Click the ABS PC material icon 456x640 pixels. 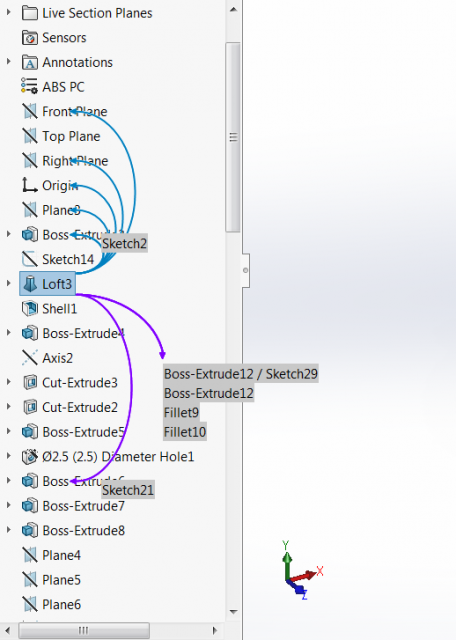tap(29, 87)
